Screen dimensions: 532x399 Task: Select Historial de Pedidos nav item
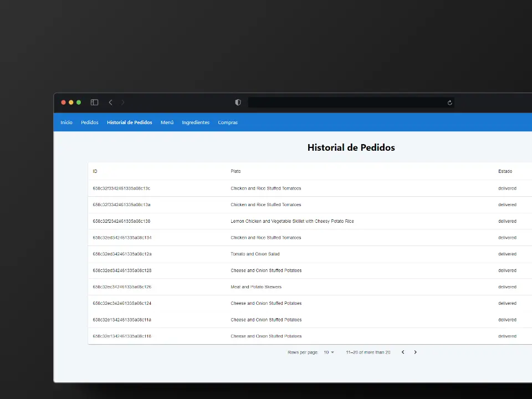coord(130,122)
